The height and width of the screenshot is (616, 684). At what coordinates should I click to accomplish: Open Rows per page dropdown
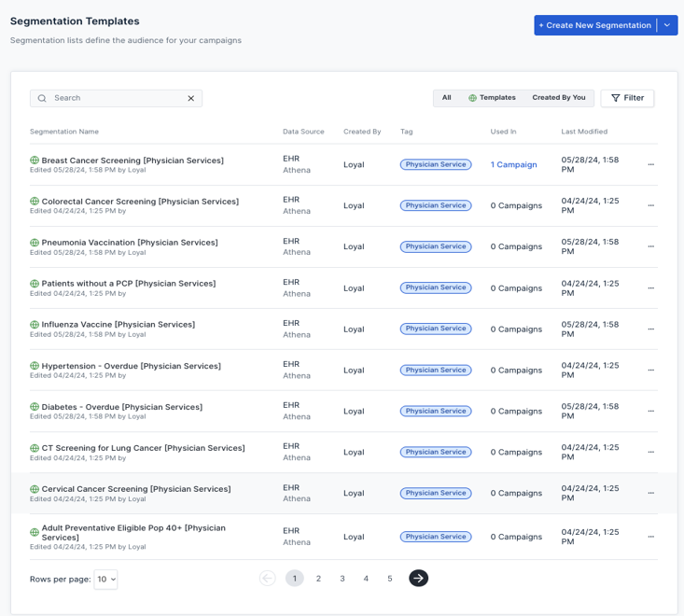click(106, 580)
